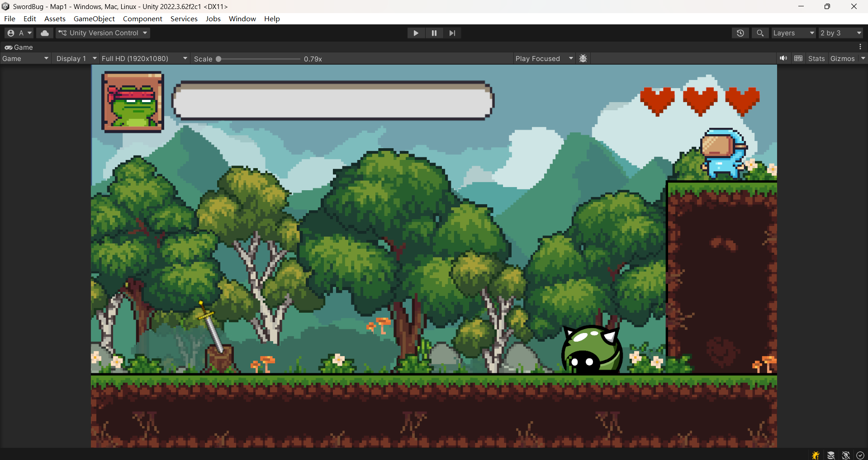Open Game panel three-dot options menu
Screen dimensions: 868x460
click(860, 47)
